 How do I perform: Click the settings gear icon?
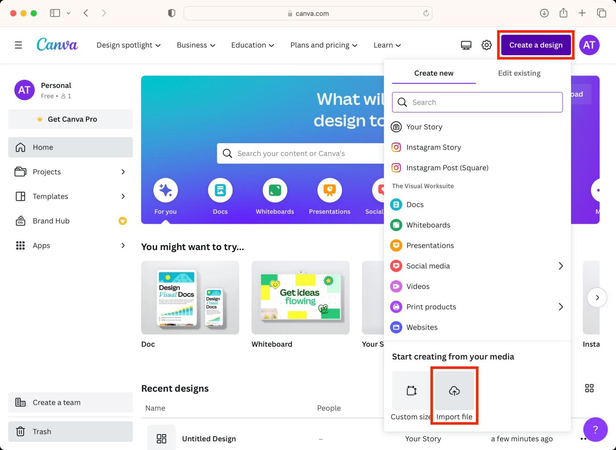click(x=487, y=45)
